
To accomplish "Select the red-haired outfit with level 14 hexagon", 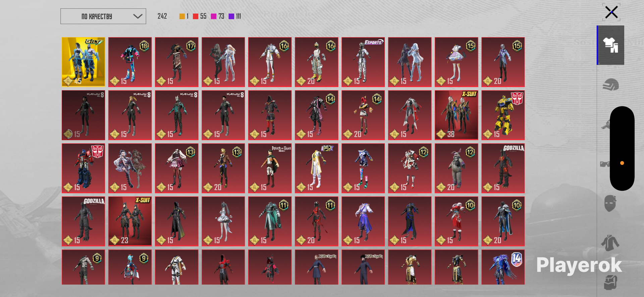I will (363, 115).
